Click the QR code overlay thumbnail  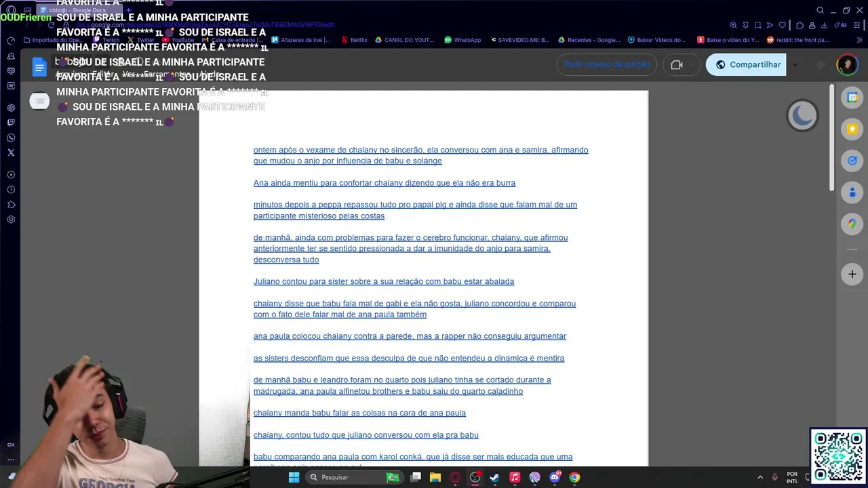tap(838, 456)
